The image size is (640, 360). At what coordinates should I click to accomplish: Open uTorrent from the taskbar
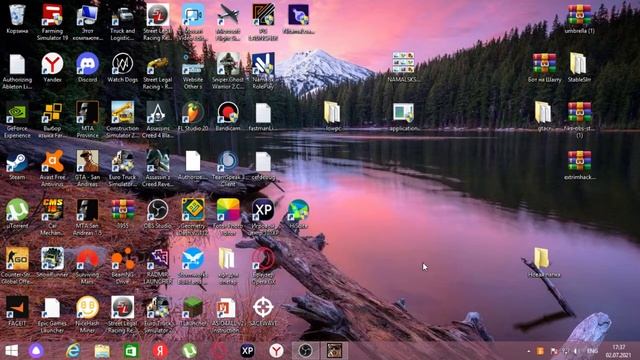tap(189, 351)
